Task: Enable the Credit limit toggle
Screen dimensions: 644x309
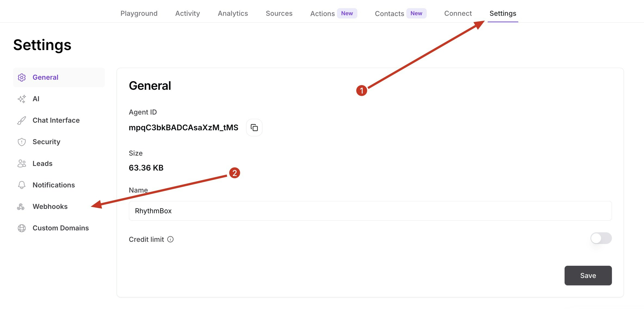Action: (601, 238)
